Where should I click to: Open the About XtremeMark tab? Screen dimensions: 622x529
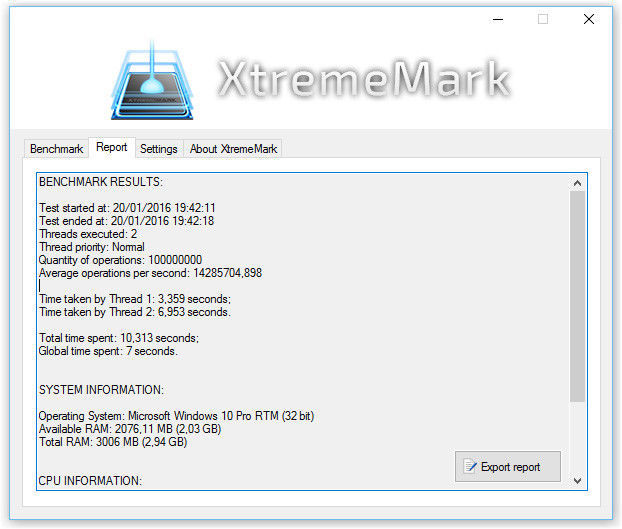point(233,149)
